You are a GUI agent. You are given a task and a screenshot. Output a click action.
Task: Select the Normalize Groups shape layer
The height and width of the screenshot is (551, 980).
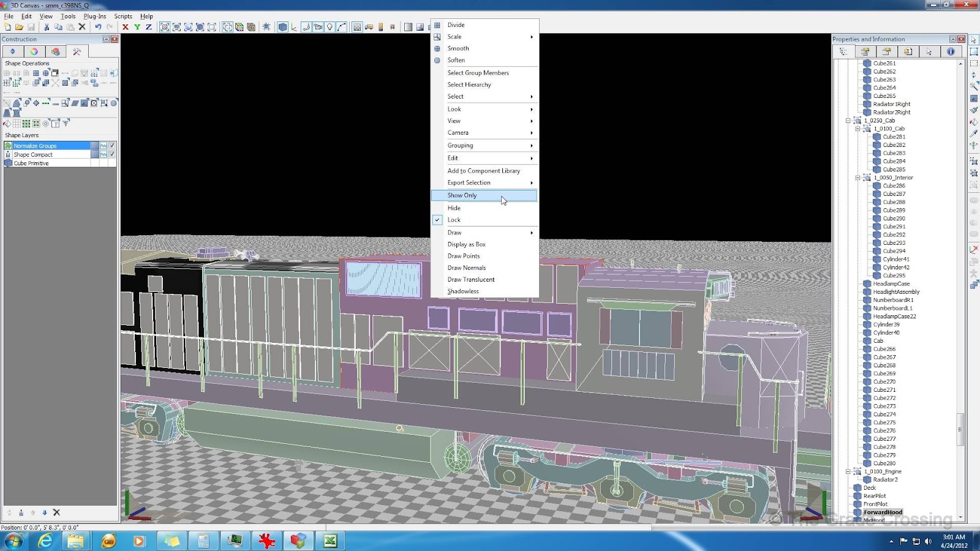point(51,146)
